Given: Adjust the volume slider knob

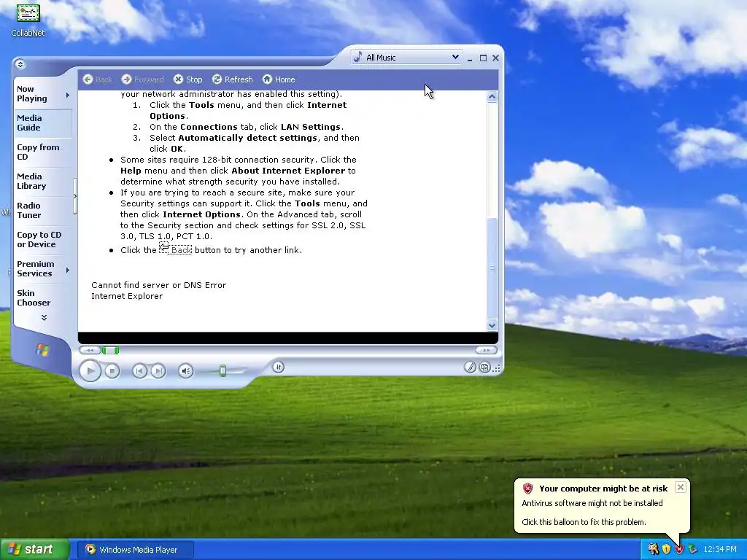Looking at the screenshot, I should pos(222,370).
